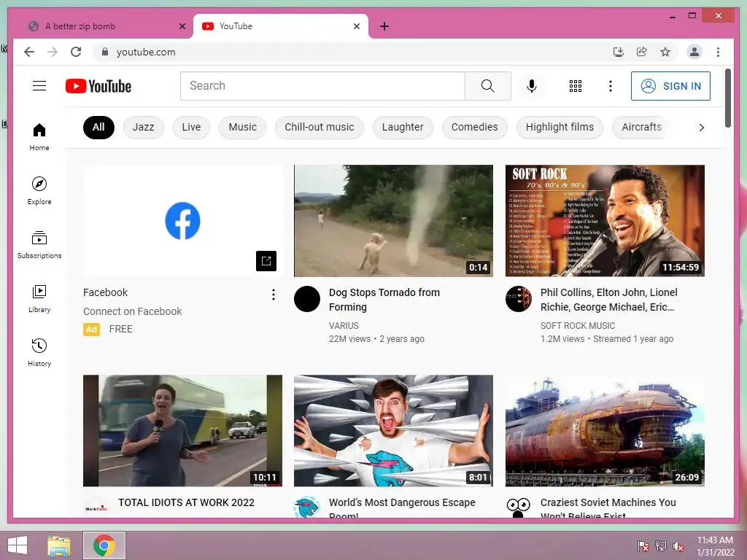Reload the YouTube page
The width and height of the screenshot is (747, 560).
(76, 52)
